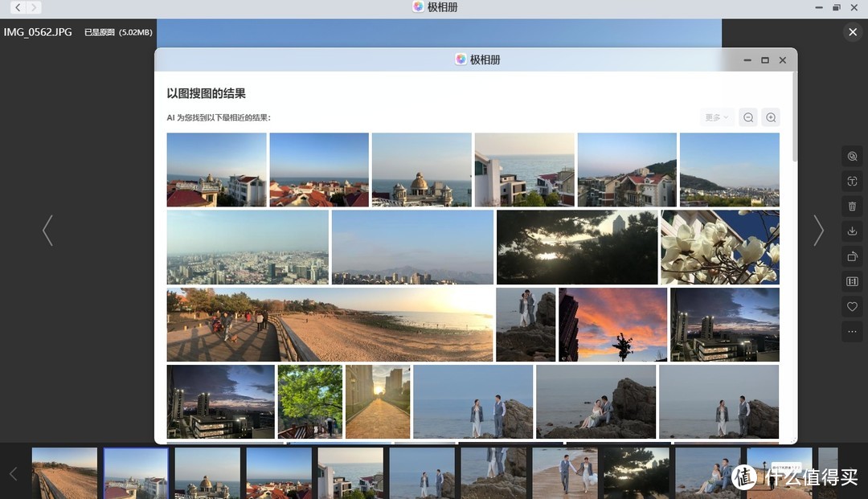Click the 1:1 original size icon
Viewport: 868px width, 499px height.
pyautogui.click(x=852, y=281)
